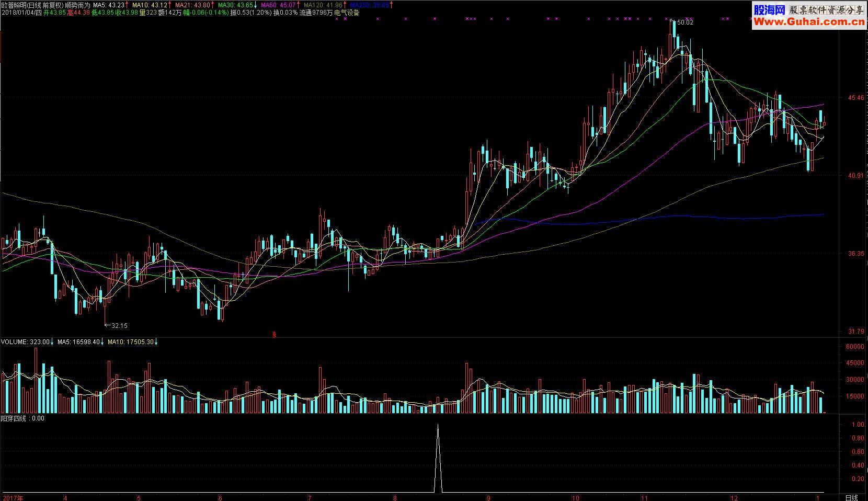Click the white spike in 阳穿四线 panel
This screenshot has width=868, height=501.
pos(438,458)
